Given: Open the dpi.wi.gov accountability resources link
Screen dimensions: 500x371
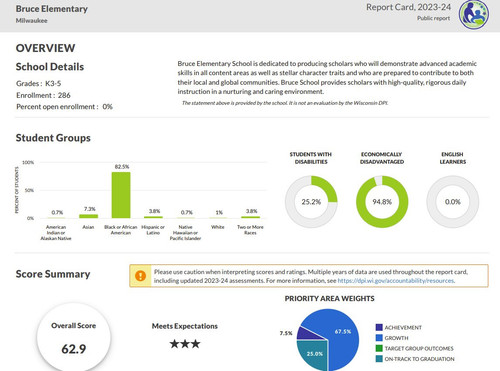Looking at the screenshot, I should click(396, 281).
